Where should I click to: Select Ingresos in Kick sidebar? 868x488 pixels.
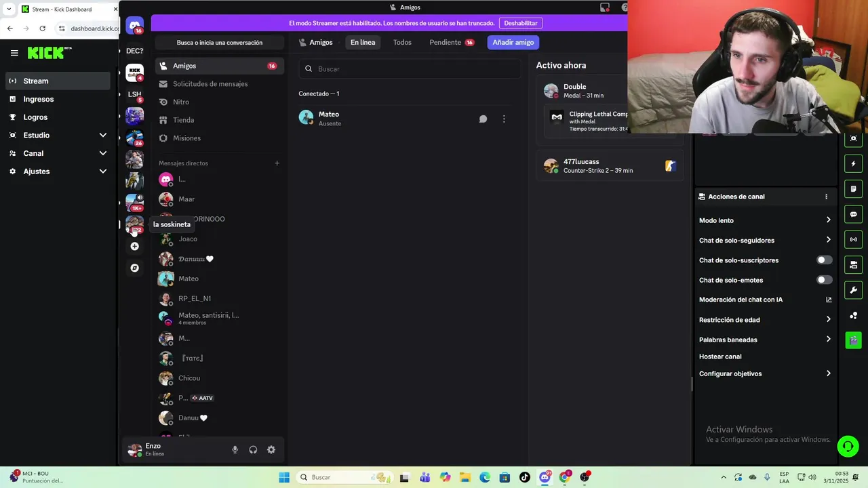[x=58, y=99]
